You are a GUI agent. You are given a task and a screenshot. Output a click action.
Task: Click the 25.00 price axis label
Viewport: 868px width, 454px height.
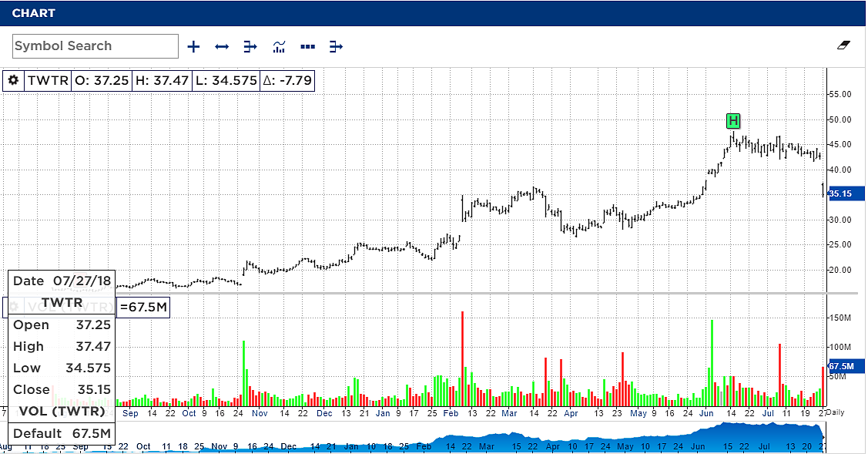[x=840, y=244]
